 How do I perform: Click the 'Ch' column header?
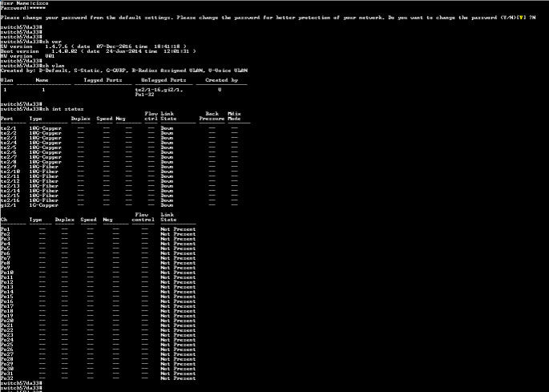4,220
